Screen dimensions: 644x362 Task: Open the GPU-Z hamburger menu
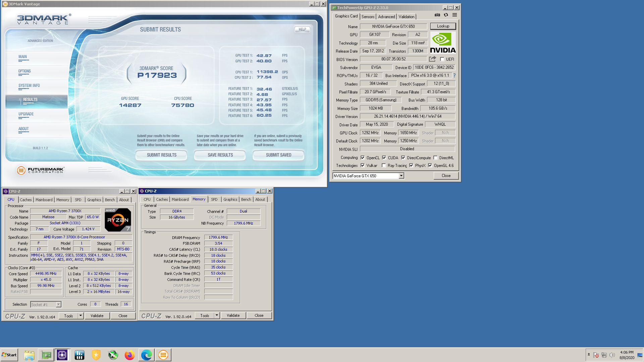(454, 15)
